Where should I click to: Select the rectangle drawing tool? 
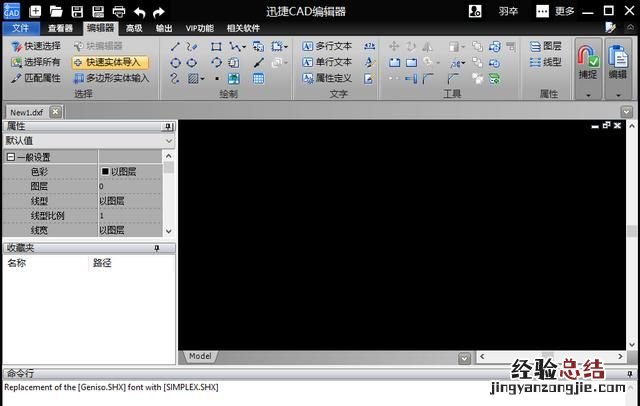coord(216,46)
